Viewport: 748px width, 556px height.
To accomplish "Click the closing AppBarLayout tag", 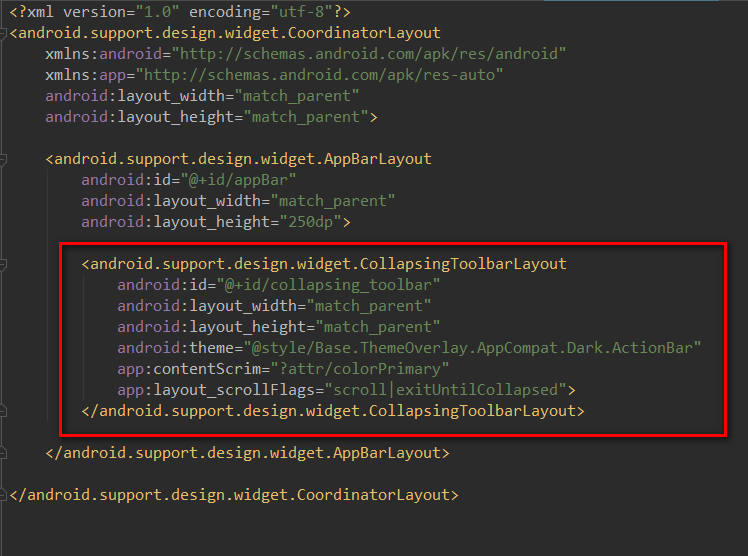I will point(248,453).
